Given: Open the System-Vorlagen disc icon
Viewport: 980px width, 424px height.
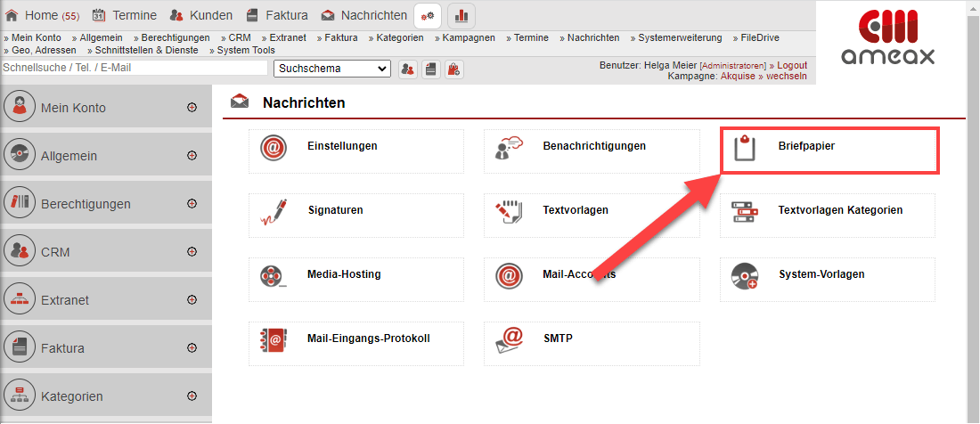Looking at the screenshot, I should pos(745,276).
